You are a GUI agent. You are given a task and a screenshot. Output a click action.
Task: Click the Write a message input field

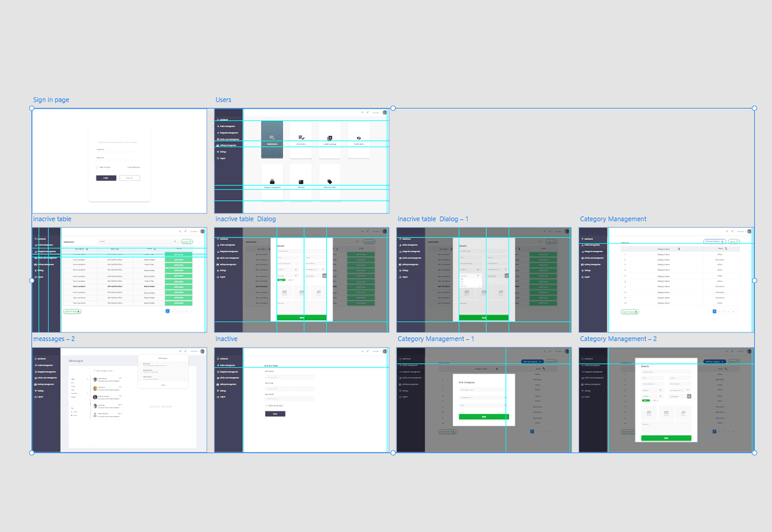(104, 371)
